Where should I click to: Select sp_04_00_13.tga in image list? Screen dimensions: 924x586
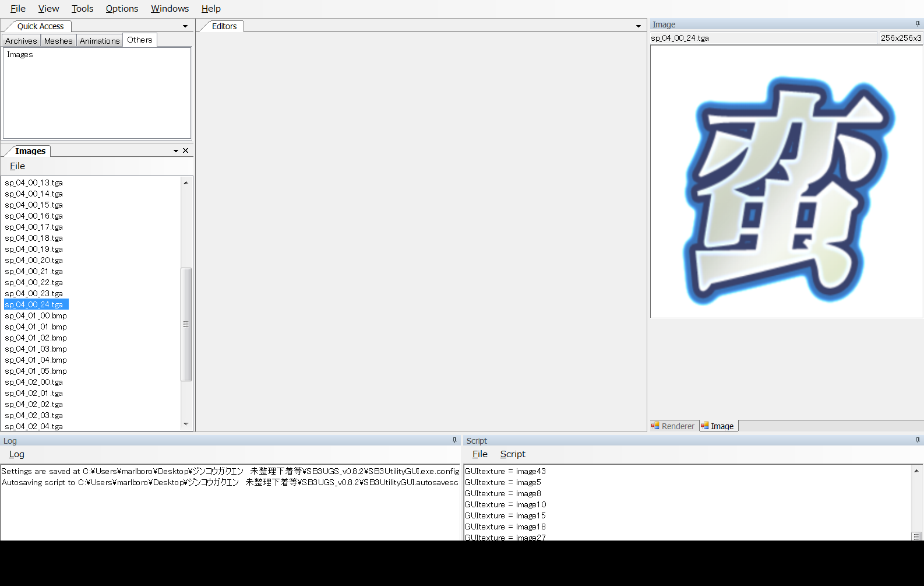click(34, 183)
